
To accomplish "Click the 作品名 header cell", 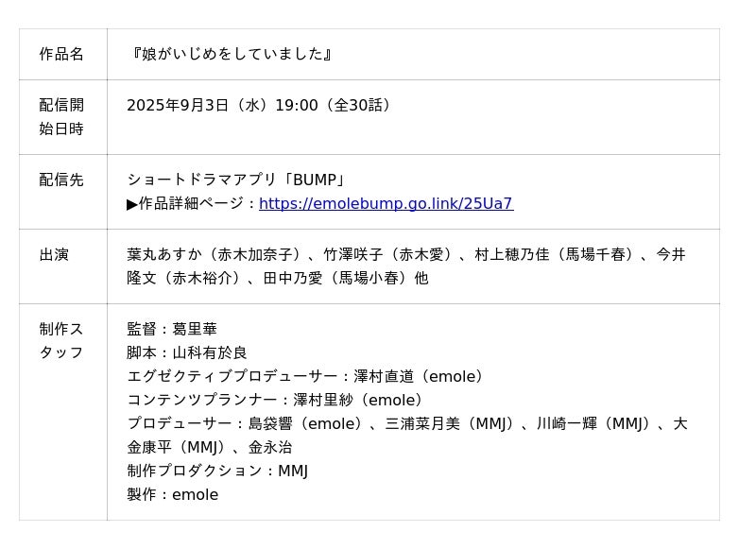I will [x=61, y=54].
